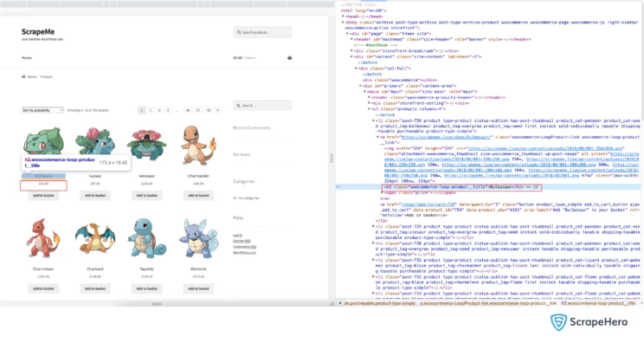
Task: Open the Charmander product image
Action: coord(198,145)
